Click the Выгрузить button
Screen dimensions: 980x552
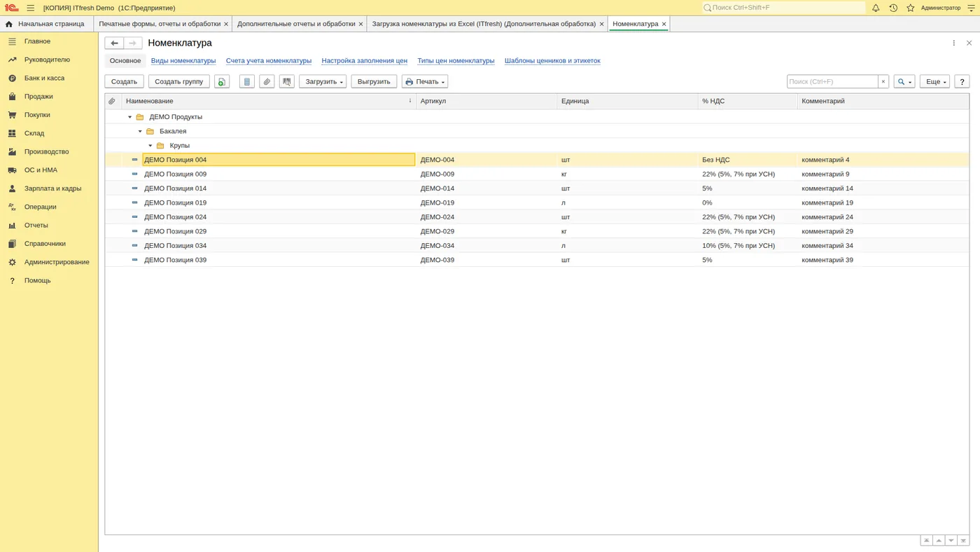(x=374, y=82)
